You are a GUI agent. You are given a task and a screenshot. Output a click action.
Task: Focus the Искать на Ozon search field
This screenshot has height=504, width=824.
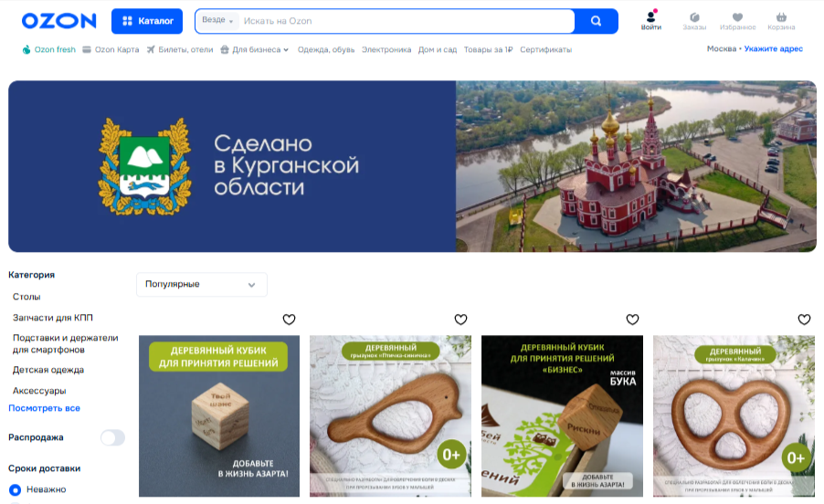[407, 21]
